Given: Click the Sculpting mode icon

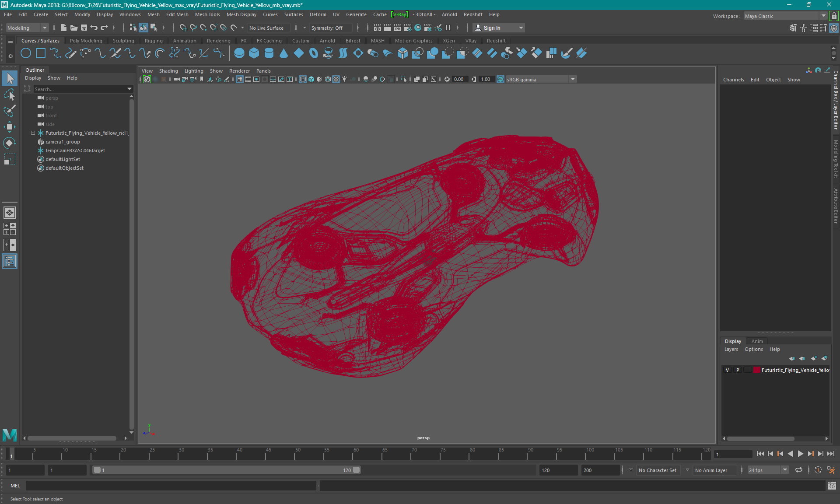Looking at the screenshot, I should pyautogui.click(x=123, y=40).
